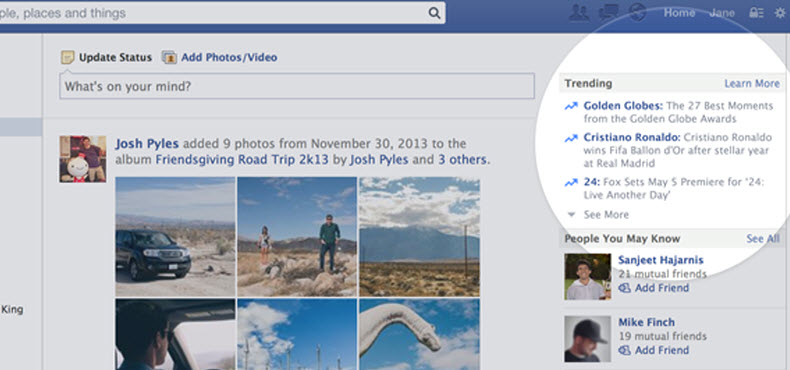Go to Home in top bar
This screenshot has height=370, width=790.
tap(679, 13)
